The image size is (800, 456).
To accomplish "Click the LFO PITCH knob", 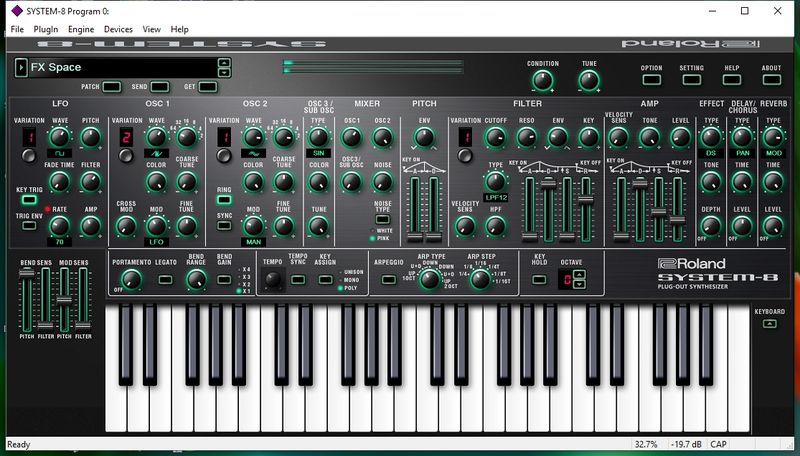I will (91, 137).
